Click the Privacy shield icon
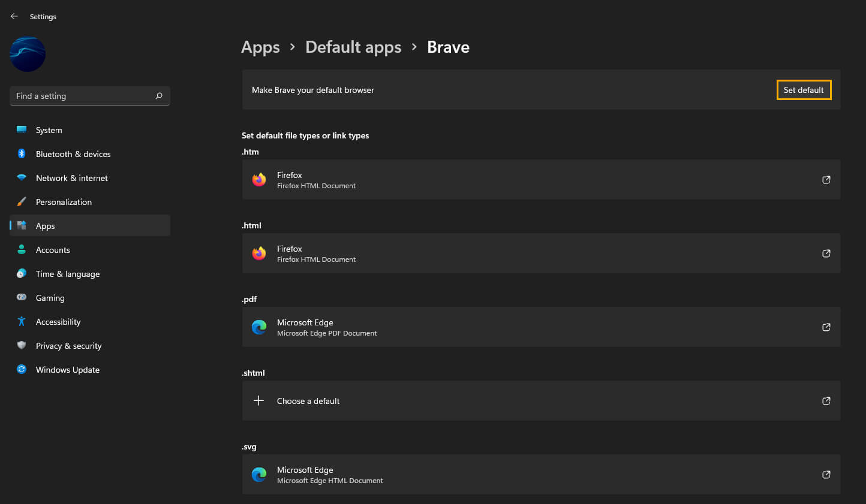 pyautogui.click(x=22, y=345)
